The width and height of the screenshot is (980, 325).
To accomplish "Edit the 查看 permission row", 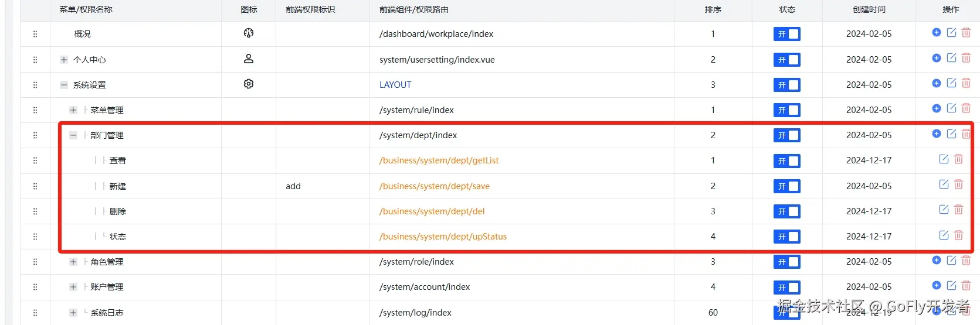I will pos(944,159).
